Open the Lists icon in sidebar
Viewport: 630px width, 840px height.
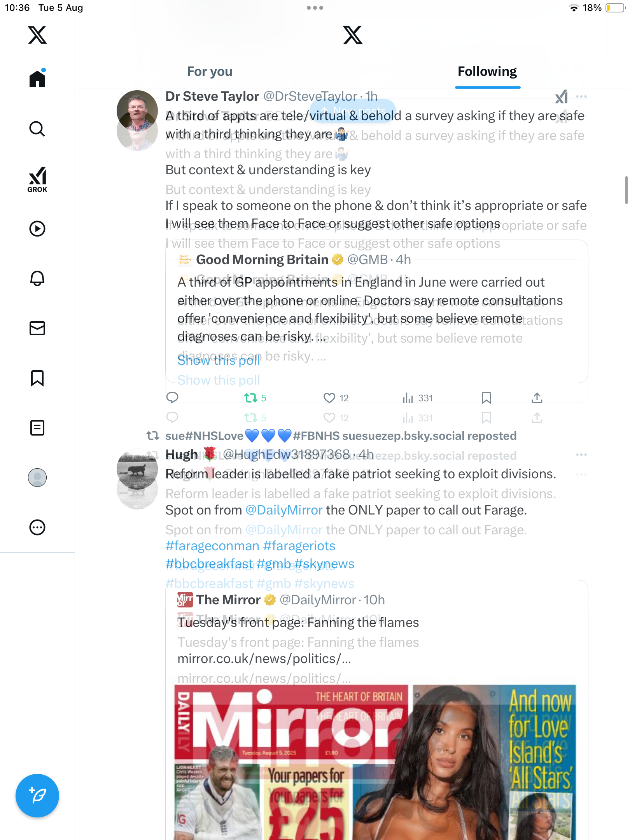[x=37, y=428]
